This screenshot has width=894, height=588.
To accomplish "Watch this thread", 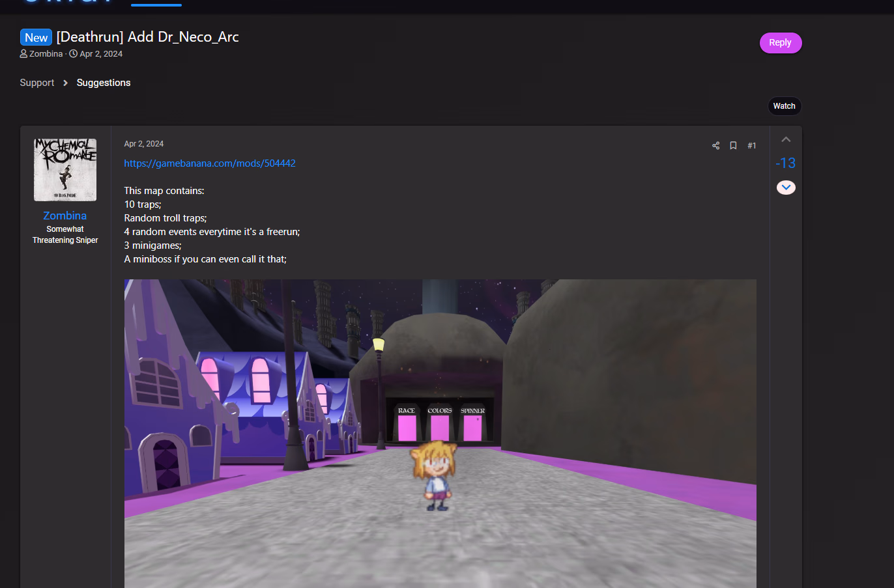I will [x=785, y=106].
